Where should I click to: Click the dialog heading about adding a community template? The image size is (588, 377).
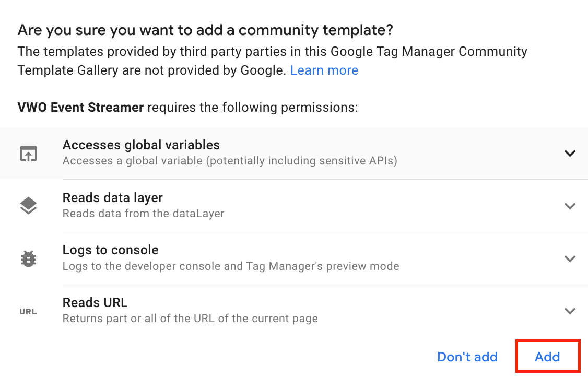[x=205, y=30]
